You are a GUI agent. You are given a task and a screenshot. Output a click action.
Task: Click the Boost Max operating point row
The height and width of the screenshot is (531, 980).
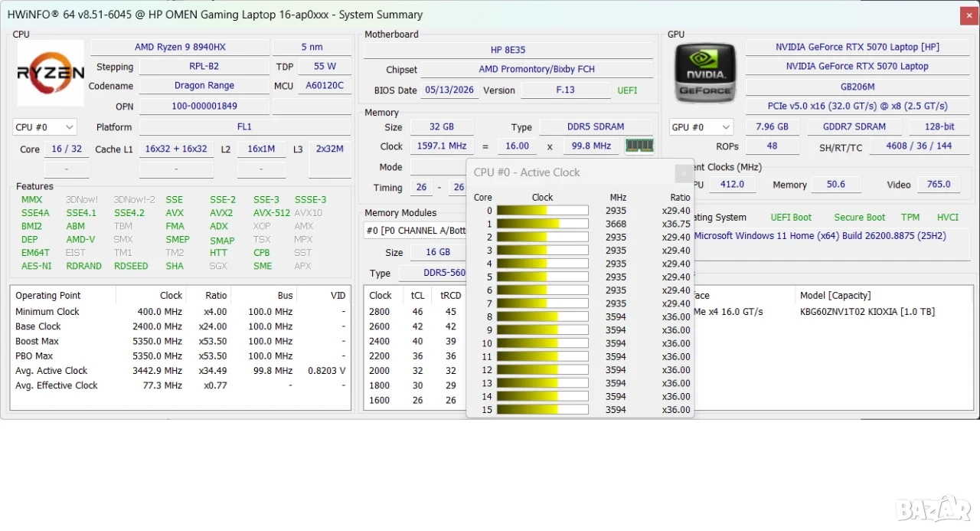click(181, 341)
